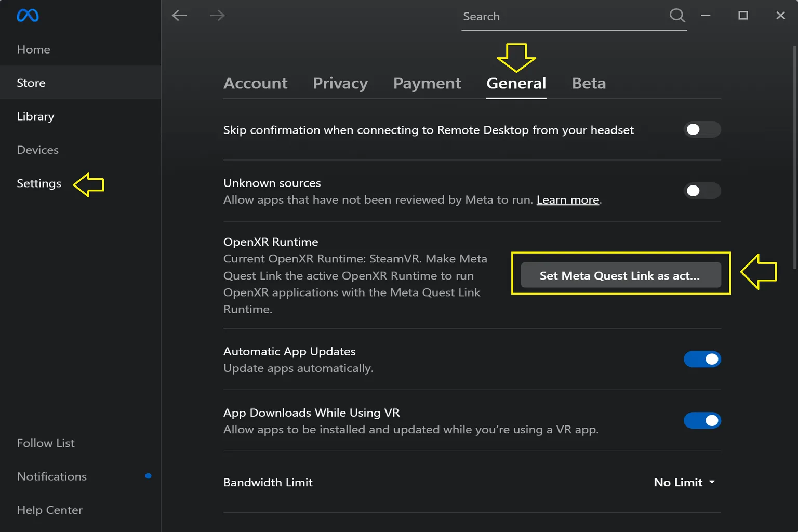Toggle Skip confirmation for Remote Desktop
The width and height of the screenshot is (798, 532).
click(702, 129)
